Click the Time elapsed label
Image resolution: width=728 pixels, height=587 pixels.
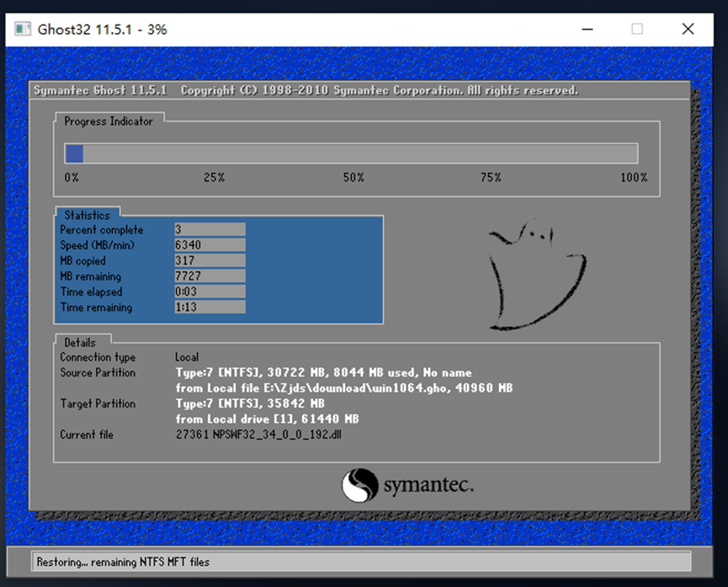[92, 292]
